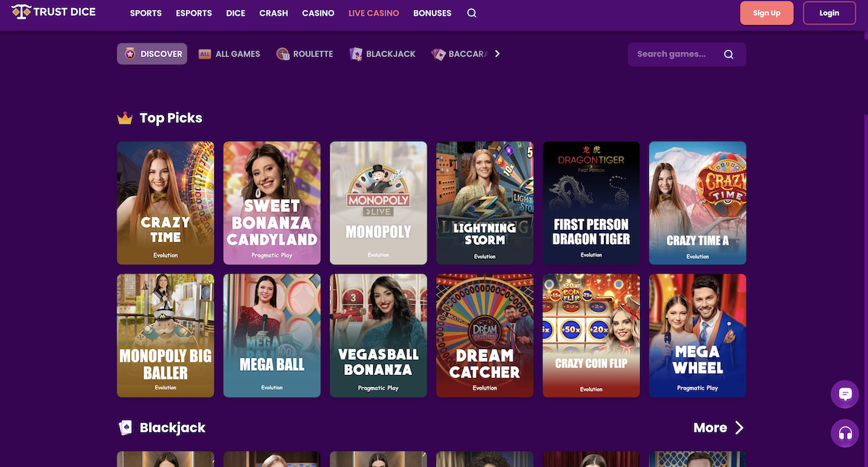Open the live chat bubble icon
This screenshot has height=467, width=868.
click(x=845, y=394)
